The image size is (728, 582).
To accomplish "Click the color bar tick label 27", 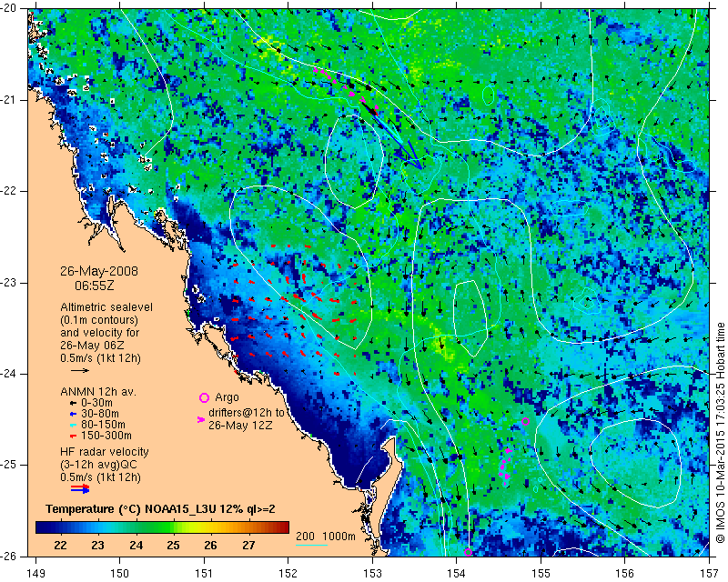I will coord(248,546).
